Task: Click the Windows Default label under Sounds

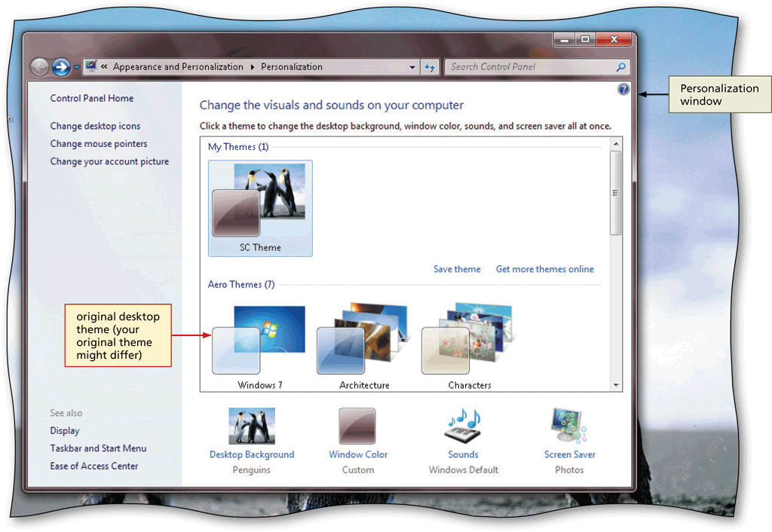Action: [x=464, y=470]
